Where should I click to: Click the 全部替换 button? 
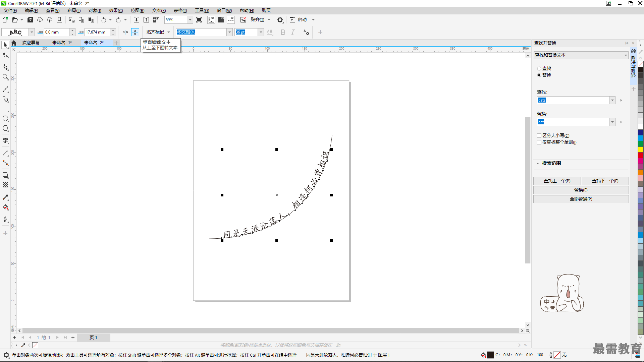581,199
